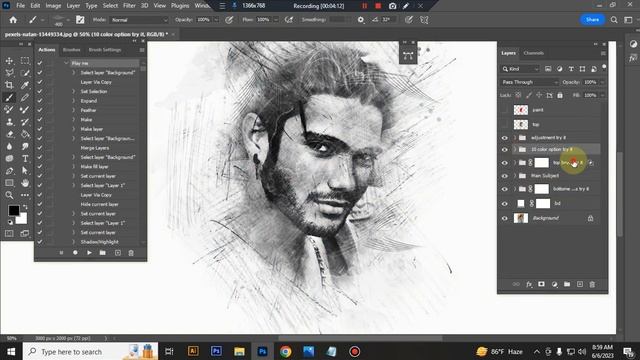Select the Blur tool
This screenshot has width=640, height=360.
point(9,146)
